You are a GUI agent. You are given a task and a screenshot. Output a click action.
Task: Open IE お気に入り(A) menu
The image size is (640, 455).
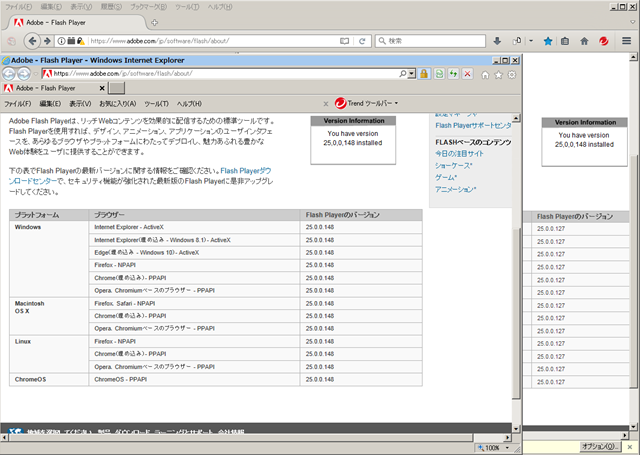point(118,104)
